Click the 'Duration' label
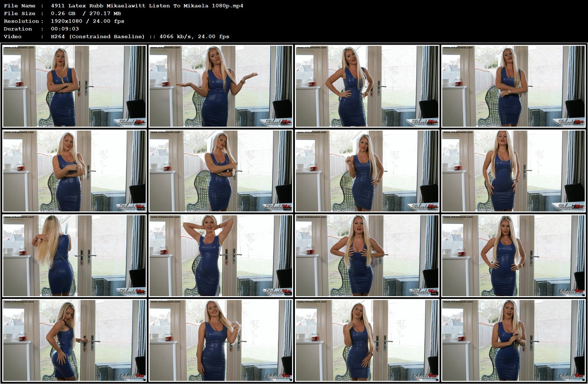Screen dimensions: 588x384 pyautogui.click(x=18, y=29)
